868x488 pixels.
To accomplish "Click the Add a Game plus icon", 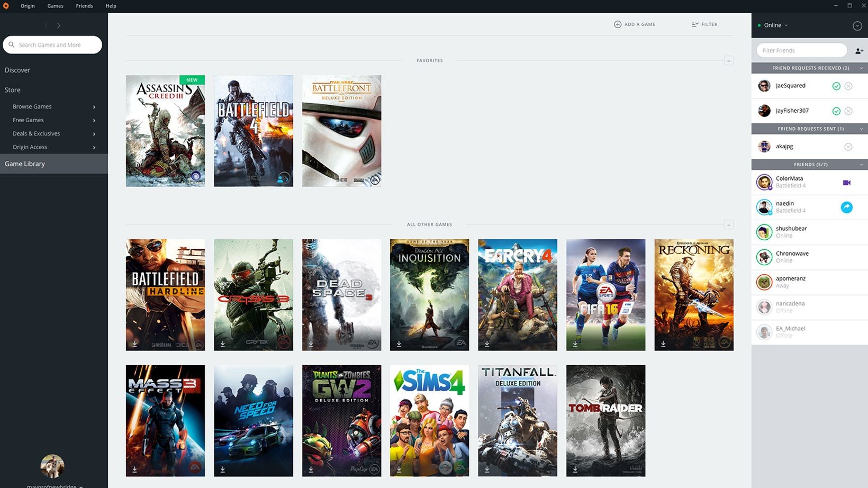I will pos(617,24).
